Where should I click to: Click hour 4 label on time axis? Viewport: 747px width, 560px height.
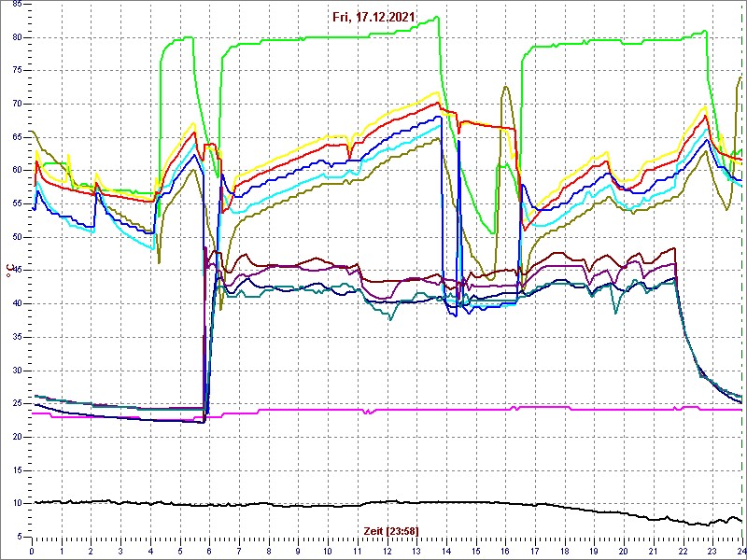point(150,552)
